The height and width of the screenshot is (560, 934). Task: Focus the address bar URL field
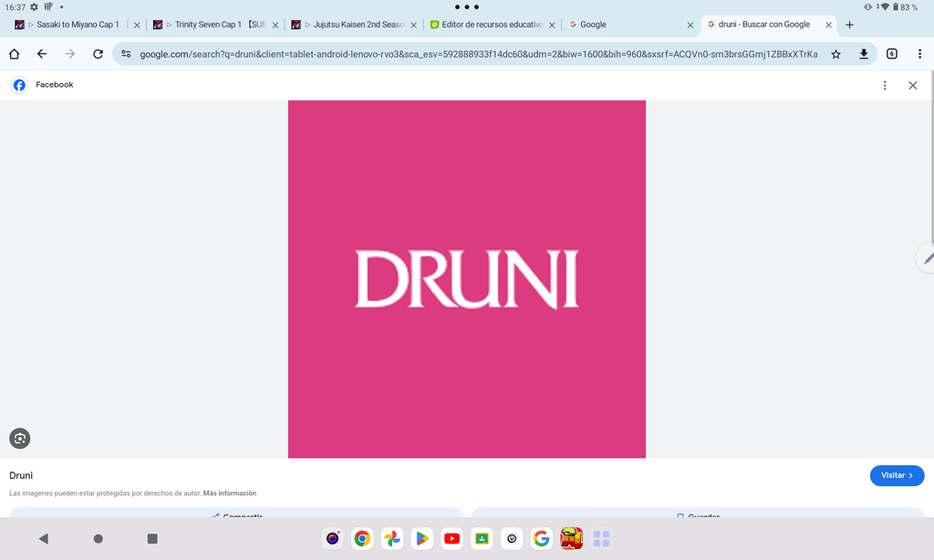(478, 54)
